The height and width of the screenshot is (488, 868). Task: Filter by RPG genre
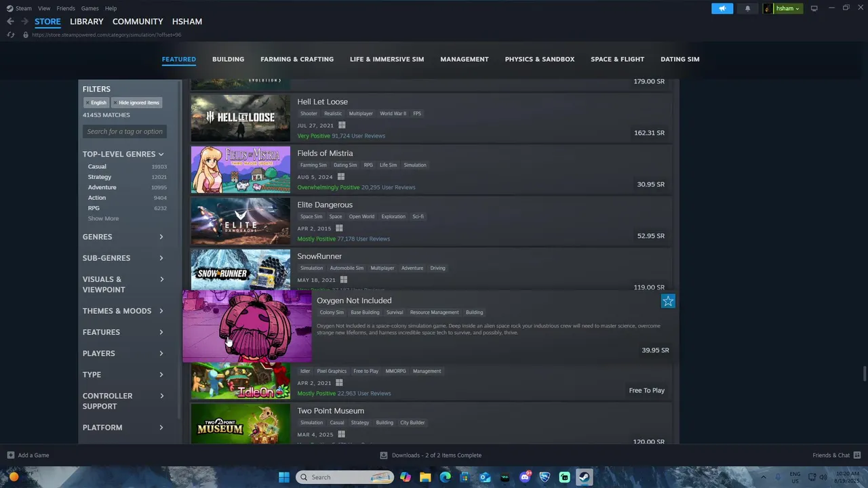click(94, 208)
